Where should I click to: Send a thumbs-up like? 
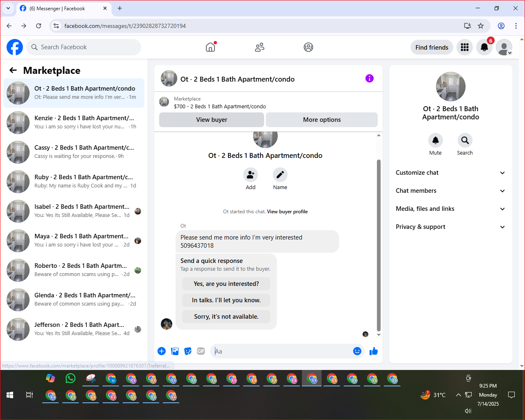[374, 351]
